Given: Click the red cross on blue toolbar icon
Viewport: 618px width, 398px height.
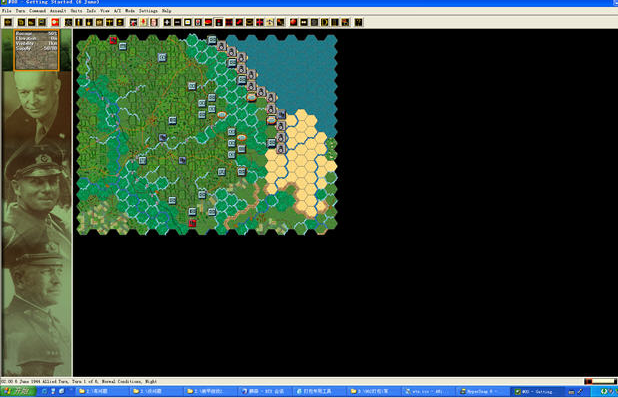Looking at the screenshot, I should coord(259,22).
